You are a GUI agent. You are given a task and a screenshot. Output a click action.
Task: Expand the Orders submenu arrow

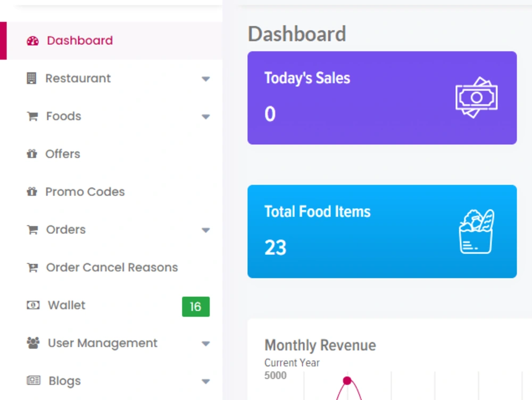(x=205, y=230)
